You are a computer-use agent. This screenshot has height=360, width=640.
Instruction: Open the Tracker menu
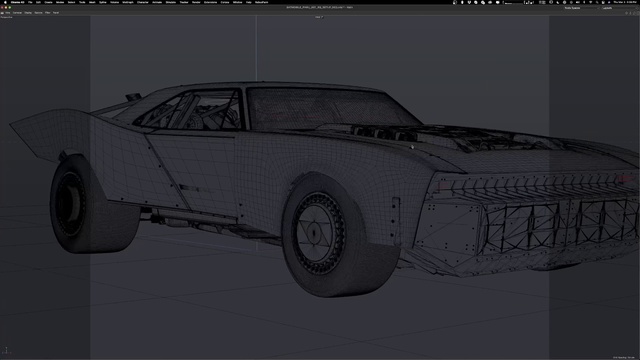[184, 2]
